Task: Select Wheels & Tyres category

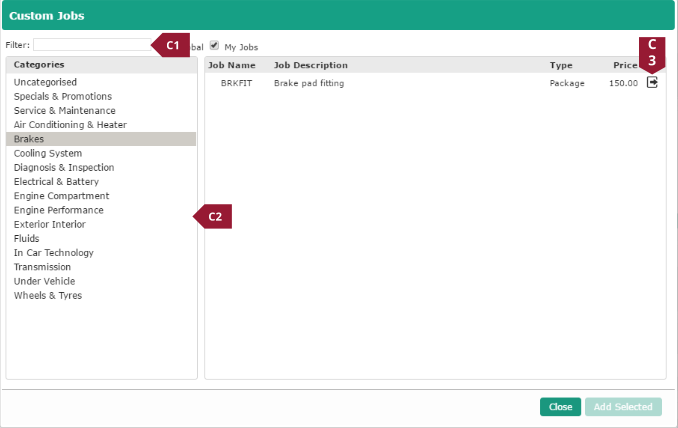Action: (x=48, y=296)
